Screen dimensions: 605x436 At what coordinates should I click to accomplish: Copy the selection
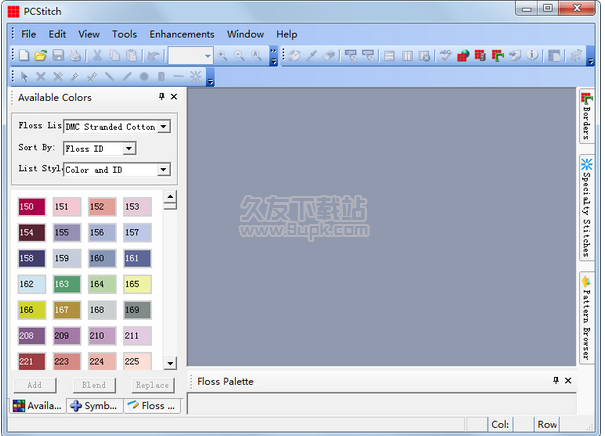tap(115, 56)
